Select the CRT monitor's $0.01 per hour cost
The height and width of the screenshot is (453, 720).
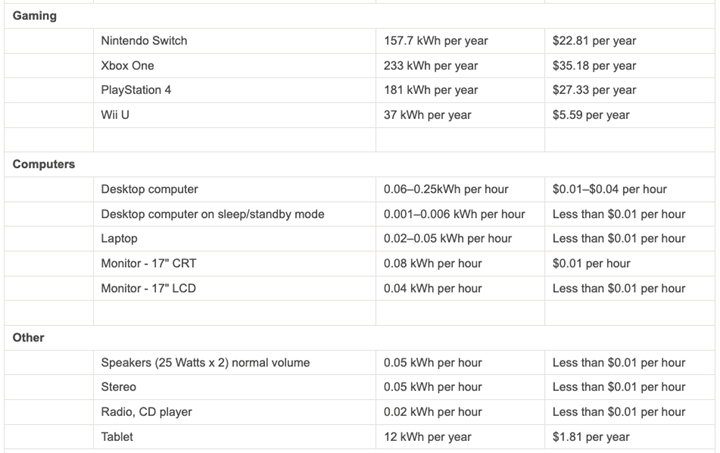coord(591,264)
